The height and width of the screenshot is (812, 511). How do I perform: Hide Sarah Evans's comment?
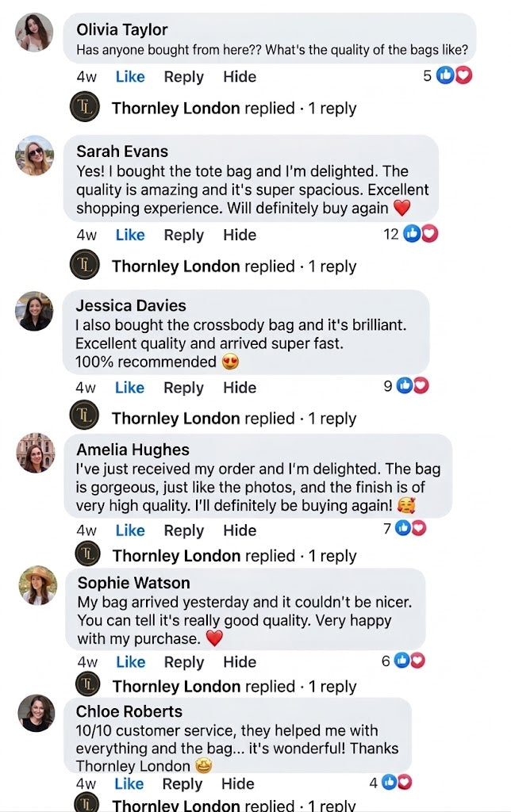(240, 235)
